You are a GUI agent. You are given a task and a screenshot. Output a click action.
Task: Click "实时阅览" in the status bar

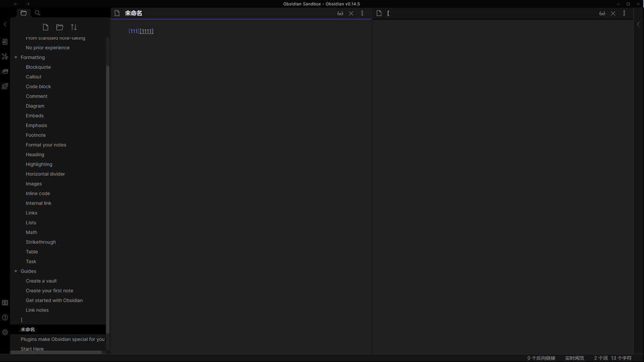coord(574,358)
